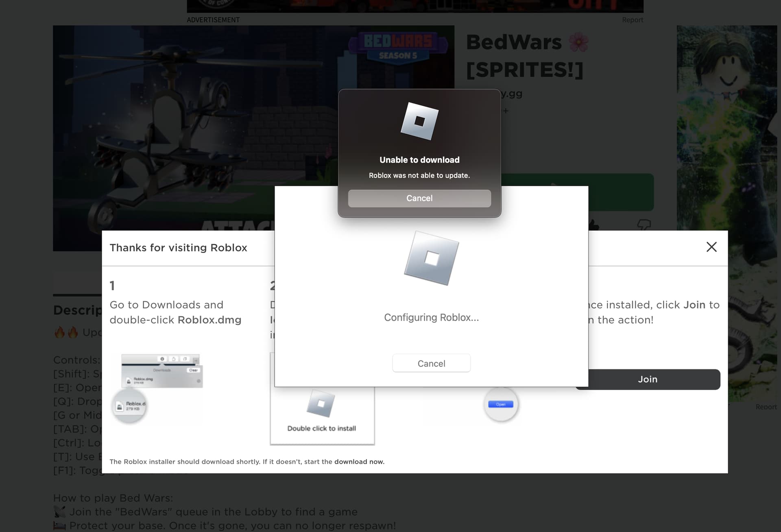Click the Roblox.dmg magnified file icon
The width and height of the screenshot is (781, 532).
click(x=129, y=406)
